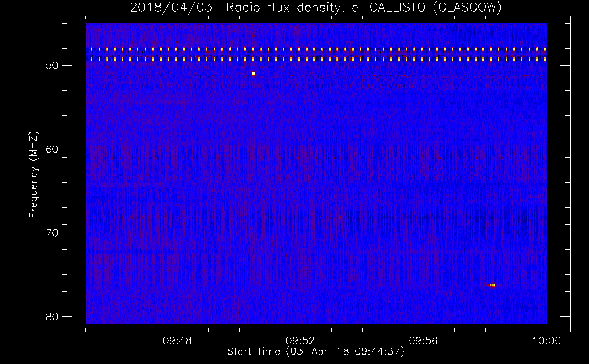Click the Start Time axis label
Screen dimensions: 589x364
(316, 352)
